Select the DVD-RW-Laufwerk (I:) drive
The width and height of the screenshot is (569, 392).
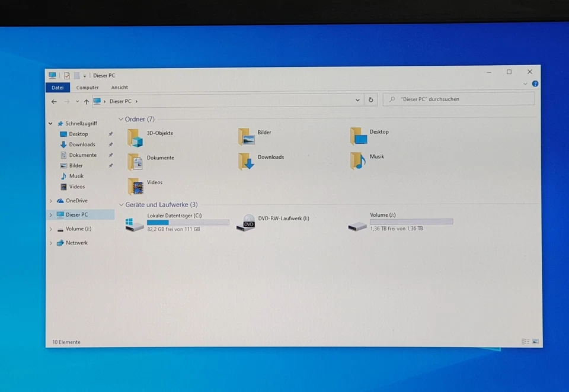tap(273, 222)
